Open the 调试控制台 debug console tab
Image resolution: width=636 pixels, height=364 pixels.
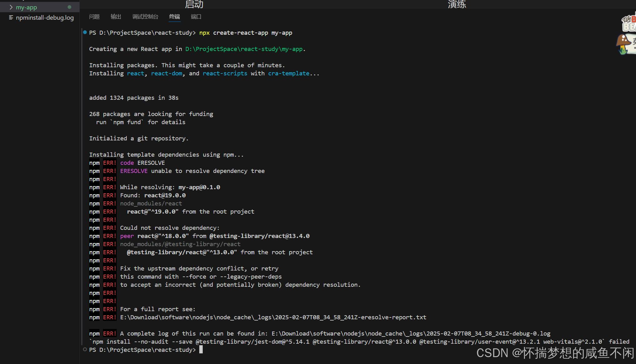point(145,17)
